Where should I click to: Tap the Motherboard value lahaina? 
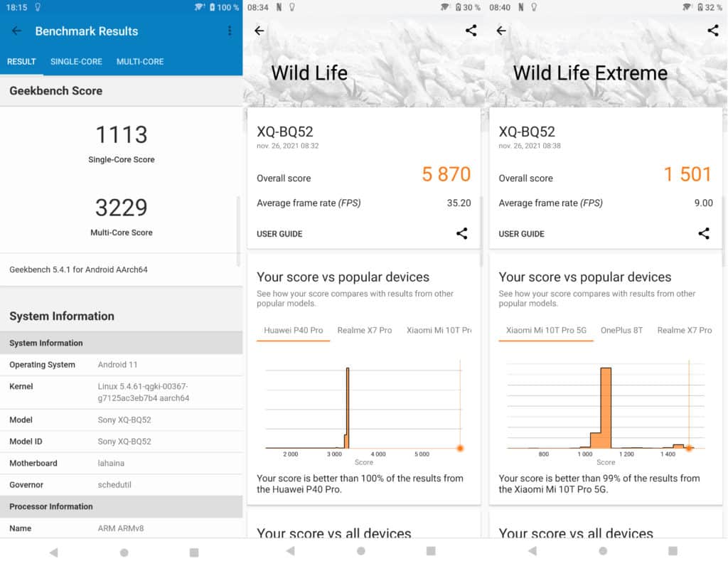[x=111, y=463]
